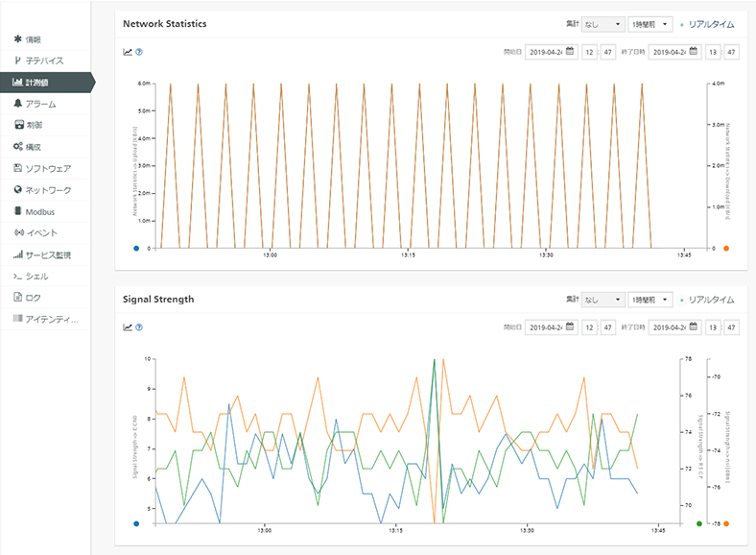The height and width of the screenshot is (555, 756).
Task: Click the green series dot in Signal Strength
Action: click(699, 523)
